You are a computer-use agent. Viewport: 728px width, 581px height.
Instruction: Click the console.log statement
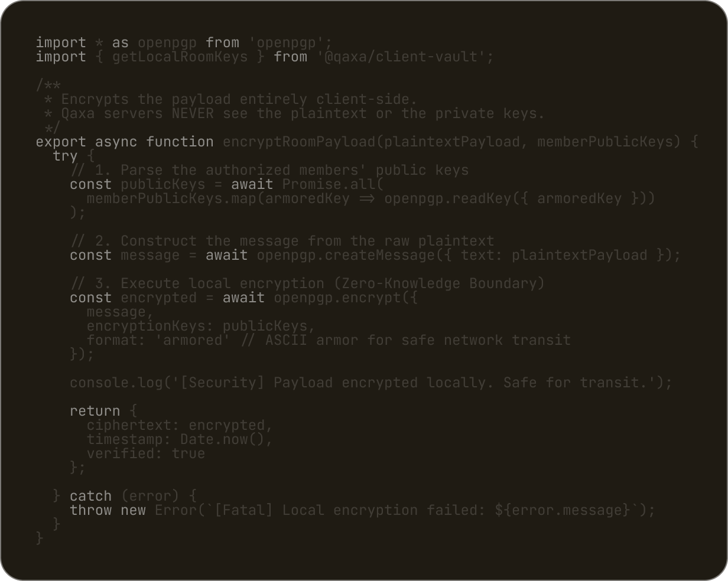pyautogui.click(x=370, y=383)
